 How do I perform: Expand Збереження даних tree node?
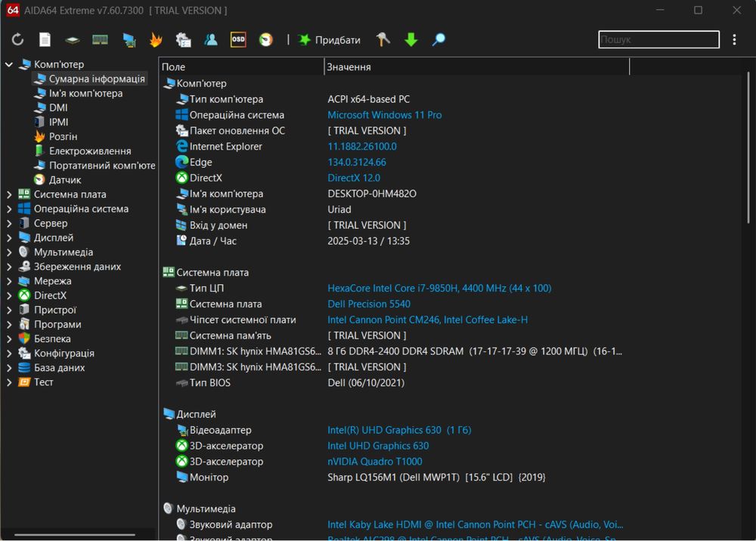(x=8, y=267)
